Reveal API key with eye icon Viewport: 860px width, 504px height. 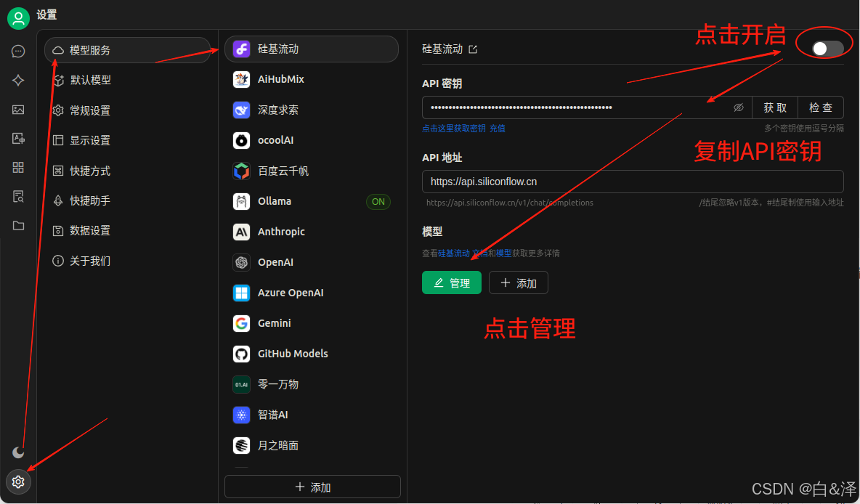pyautogui.click(x=738, y=107)
